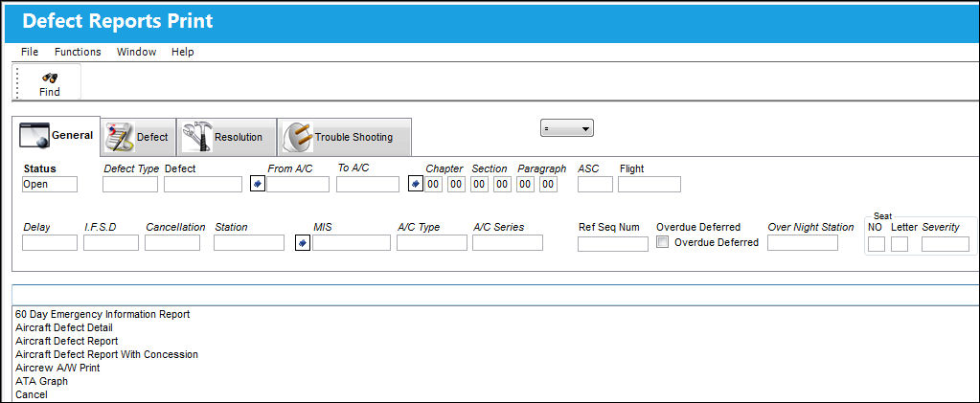Select Aircraft Defect Report With Concession

point(106,354)
